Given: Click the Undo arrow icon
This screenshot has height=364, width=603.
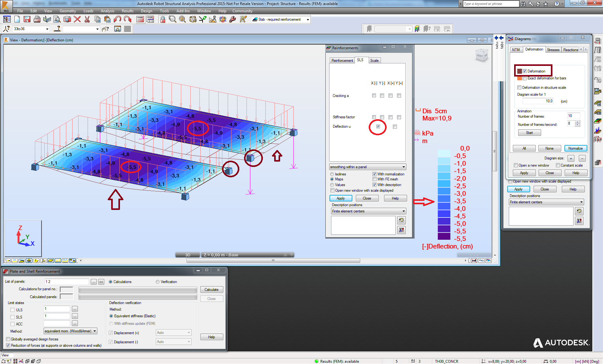Looking at the screenshot, I should tap(117, 19).
